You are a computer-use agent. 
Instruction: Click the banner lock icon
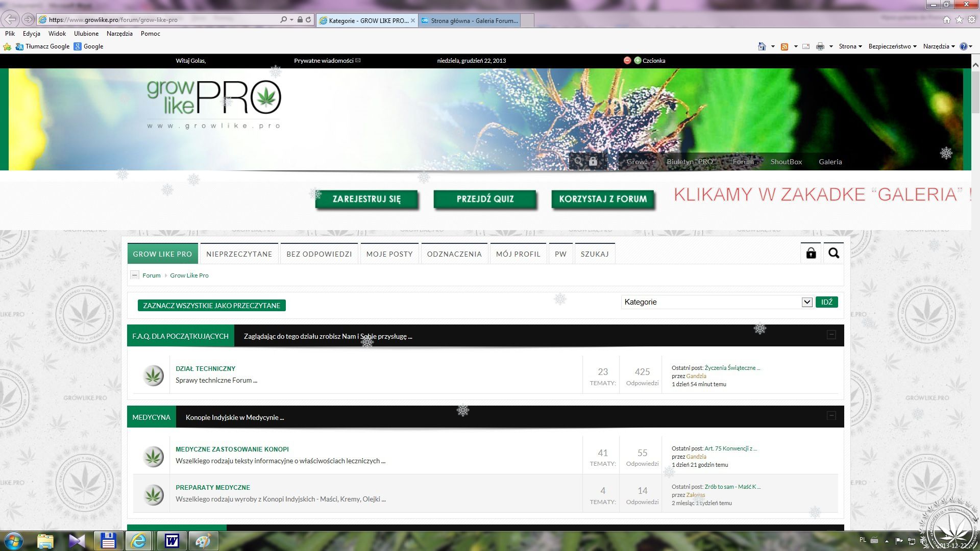point(593,161)
